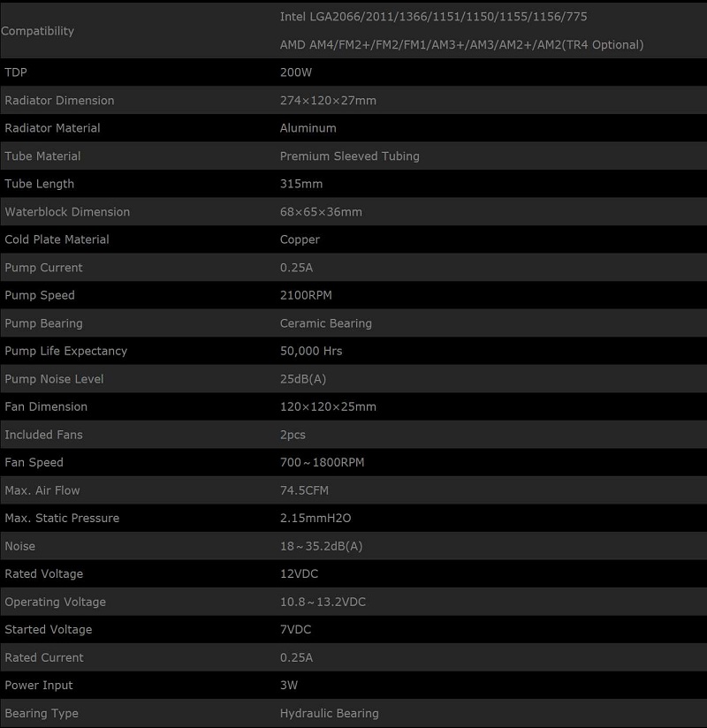
Task: Click the AMD AM4 socket compatibility line
Action: [x=461, y=44]
